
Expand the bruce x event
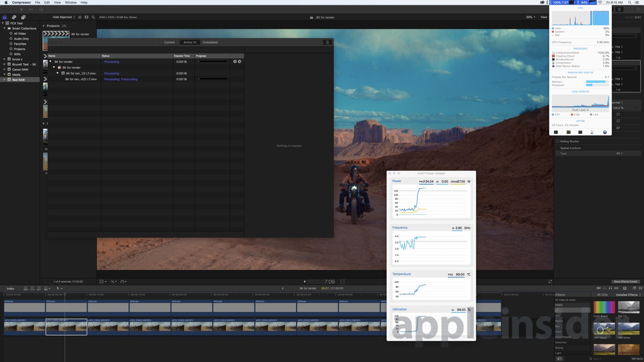tap(5, 59)
